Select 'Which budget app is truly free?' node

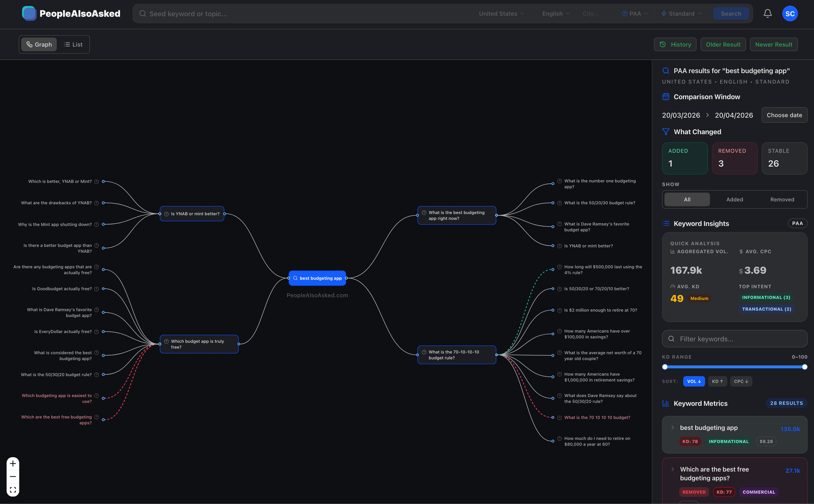(199, 344)
